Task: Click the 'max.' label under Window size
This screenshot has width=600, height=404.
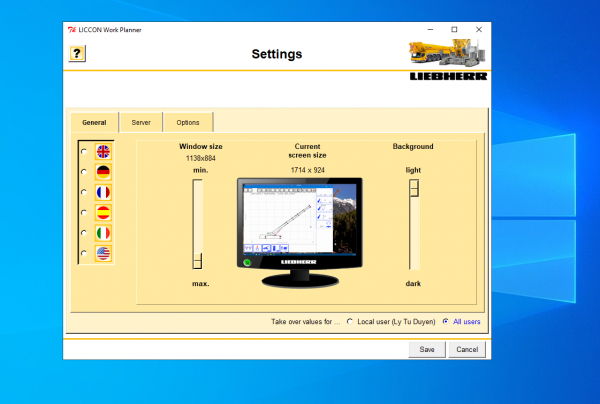Action: coord(201,283)
